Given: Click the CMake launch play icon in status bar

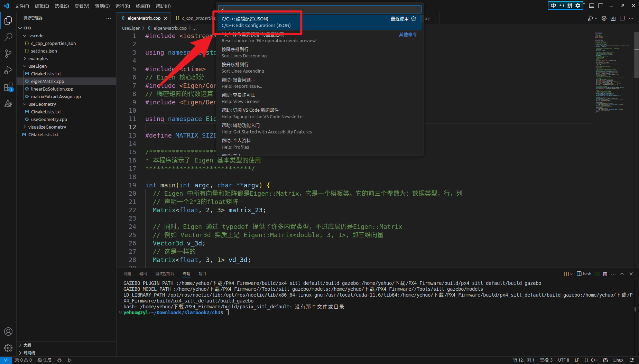Looking at the screenshot, I should pyautogui.click(x=70, y=360).
